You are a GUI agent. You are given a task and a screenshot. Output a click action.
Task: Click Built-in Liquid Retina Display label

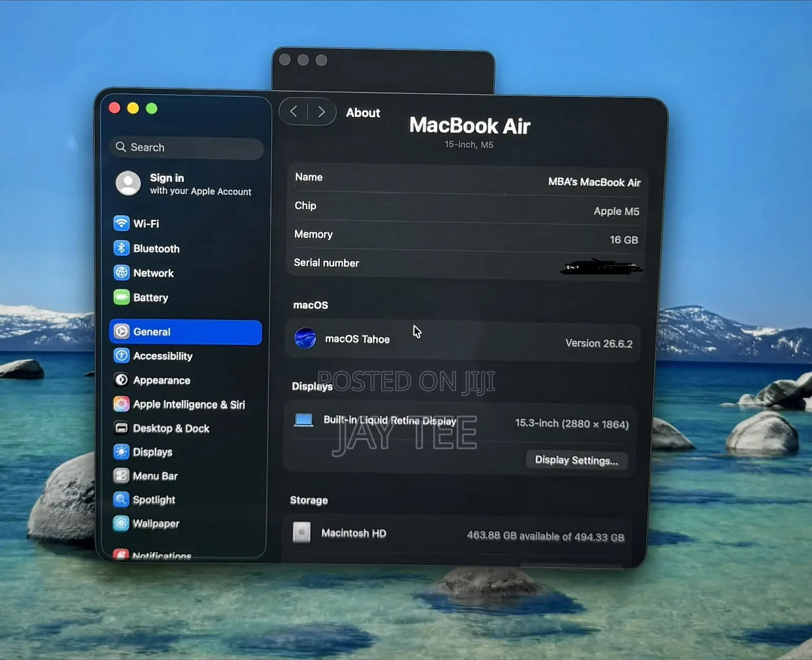tap(390, 420)
